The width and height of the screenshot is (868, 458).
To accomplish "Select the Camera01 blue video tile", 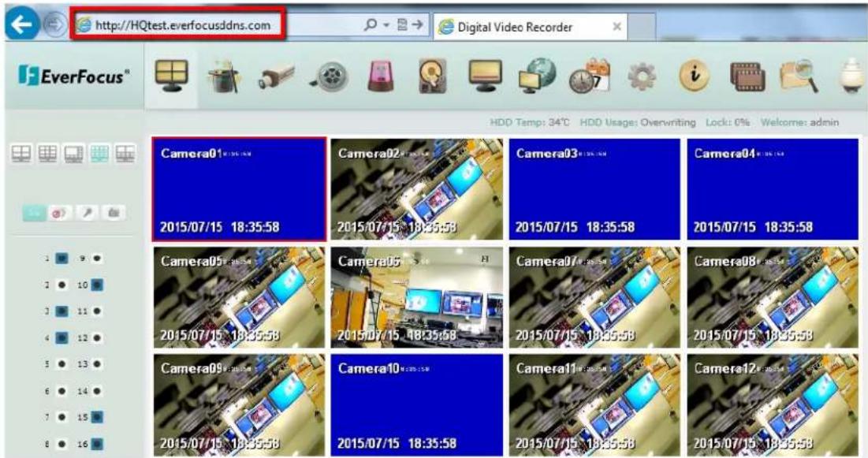I will point(239,189).
